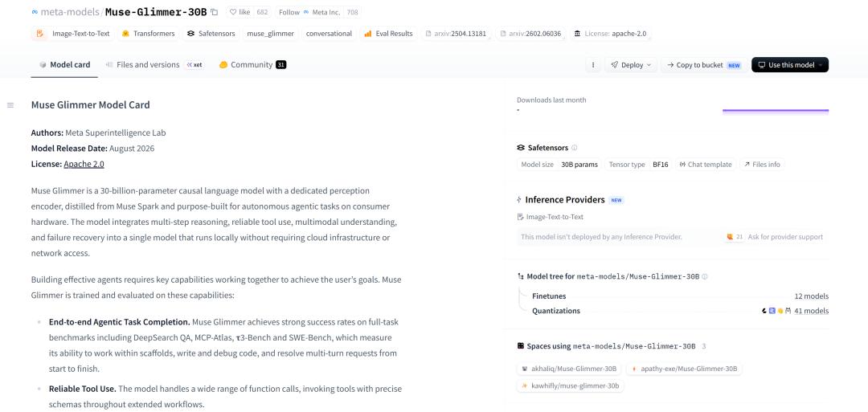Copy model name using the copy icon
Viewport: 868px width, 412px height.
215,11
